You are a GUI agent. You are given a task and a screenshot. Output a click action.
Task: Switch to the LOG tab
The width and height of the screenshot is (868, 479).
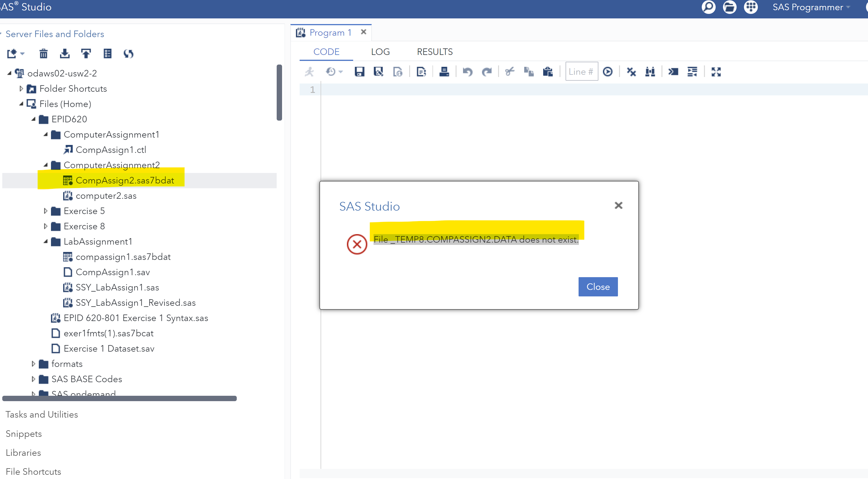pyautogui.click(x=380, y=52)
